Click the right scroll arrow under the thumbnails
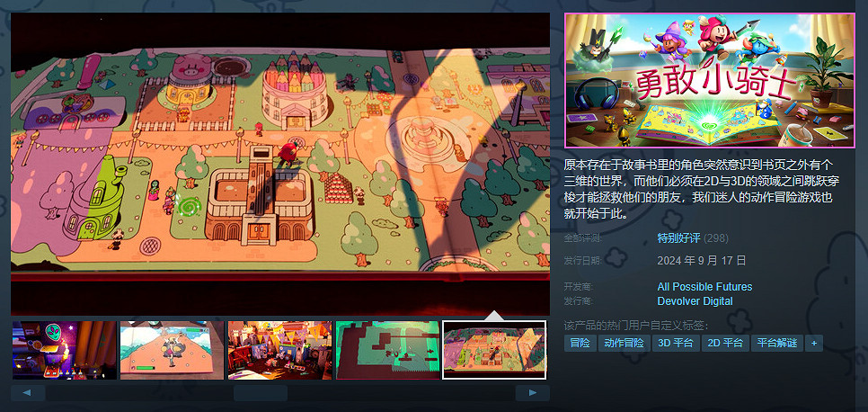Screen dimensions: 868x412 click(532, 393)
